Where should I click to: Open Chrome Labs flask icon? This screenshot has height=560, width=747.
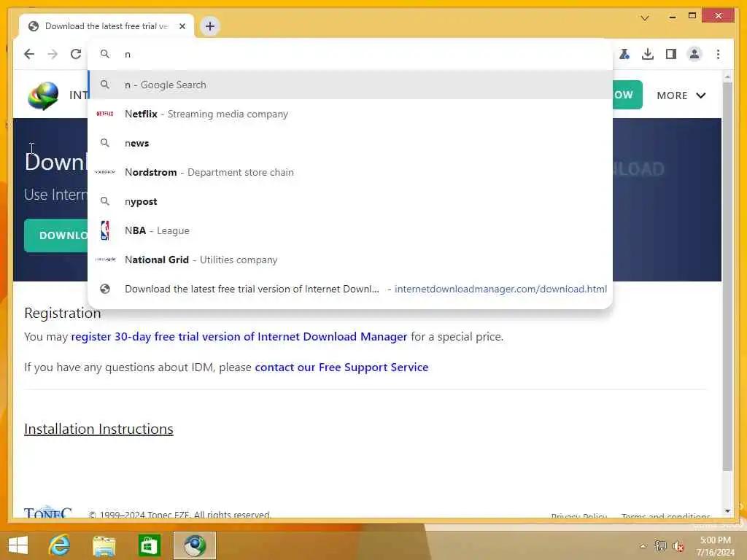624,54
